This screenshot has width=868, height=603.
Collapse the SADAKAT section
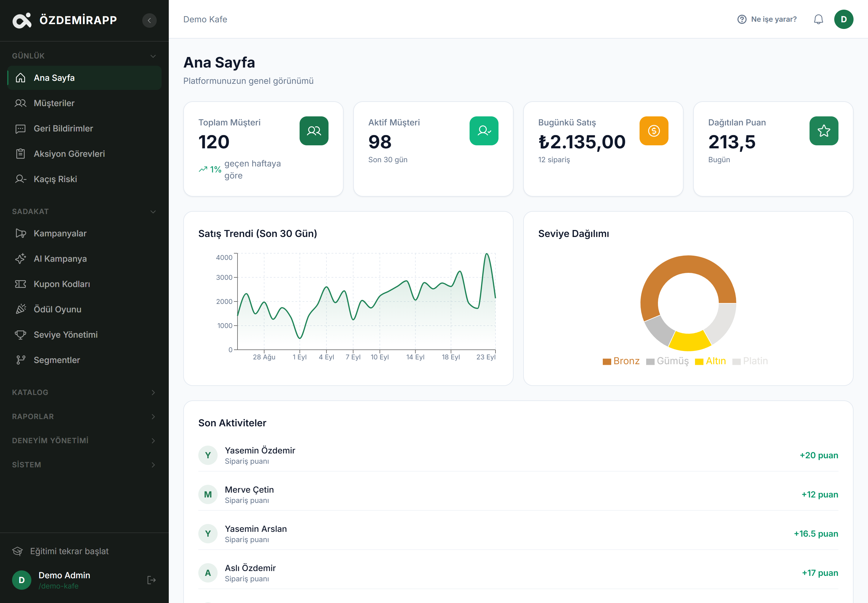[84, 212]
